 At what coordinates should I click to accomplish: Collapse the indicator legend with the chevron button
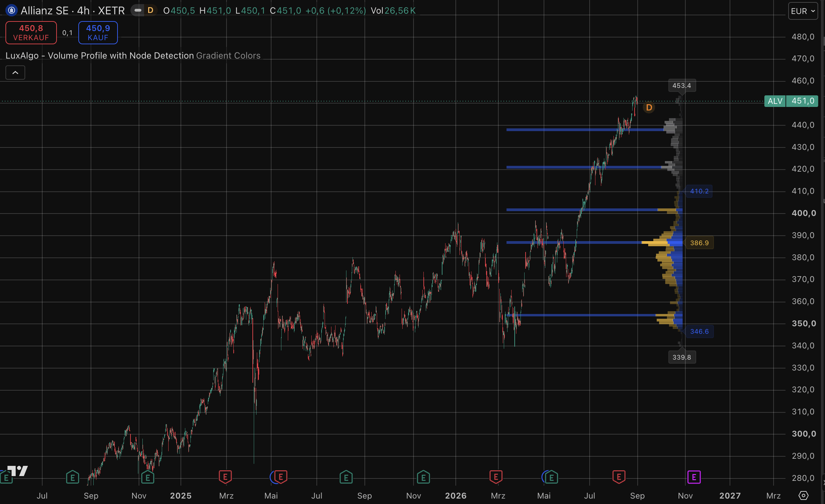pos(15,73)
